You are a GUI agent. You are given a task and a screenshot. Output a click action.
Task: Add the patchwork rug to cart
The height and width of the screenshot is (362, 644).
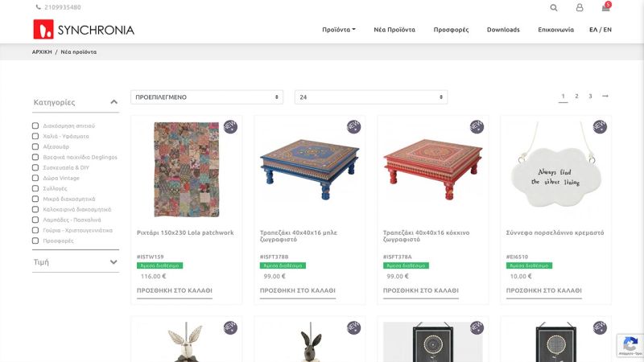[175, 290]
